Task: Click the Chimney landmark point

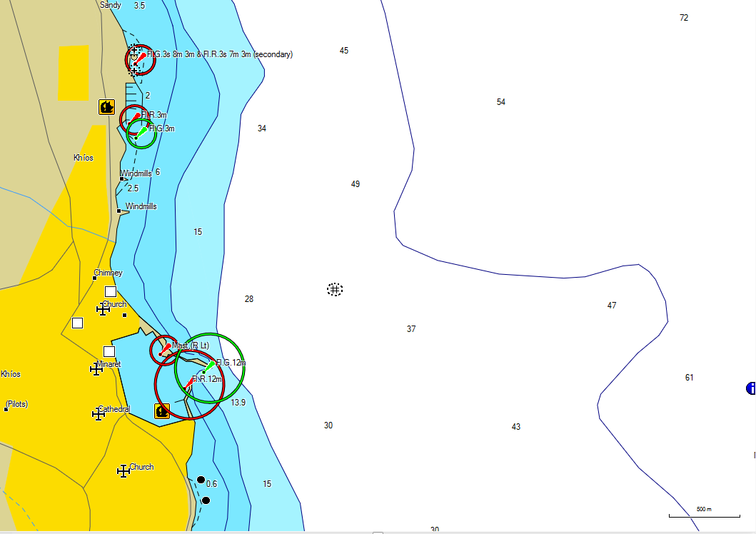Action: pyautogui.click(x=95, y=278)
